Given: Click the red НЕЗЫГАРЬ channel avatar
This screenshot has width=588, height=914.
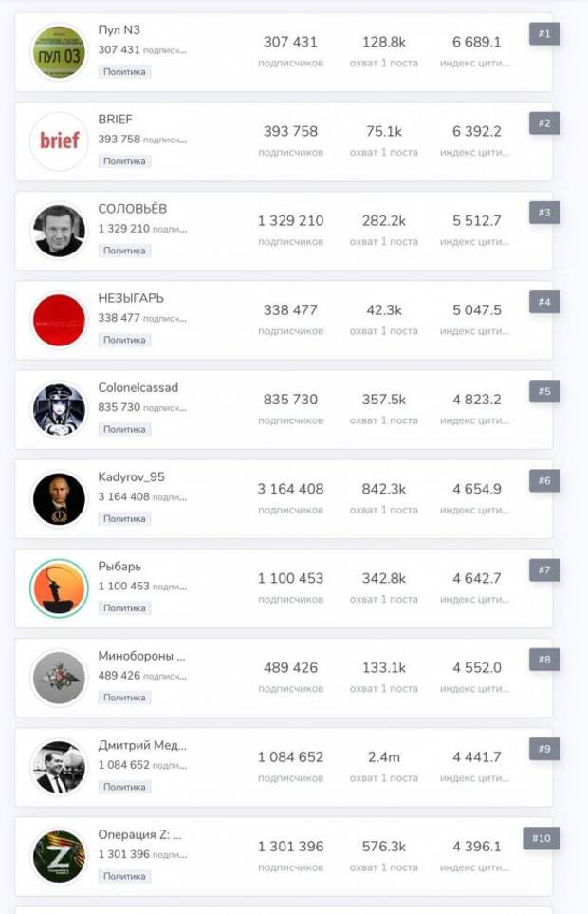Looking at the screenshot, I should click(x=59, y=320).
